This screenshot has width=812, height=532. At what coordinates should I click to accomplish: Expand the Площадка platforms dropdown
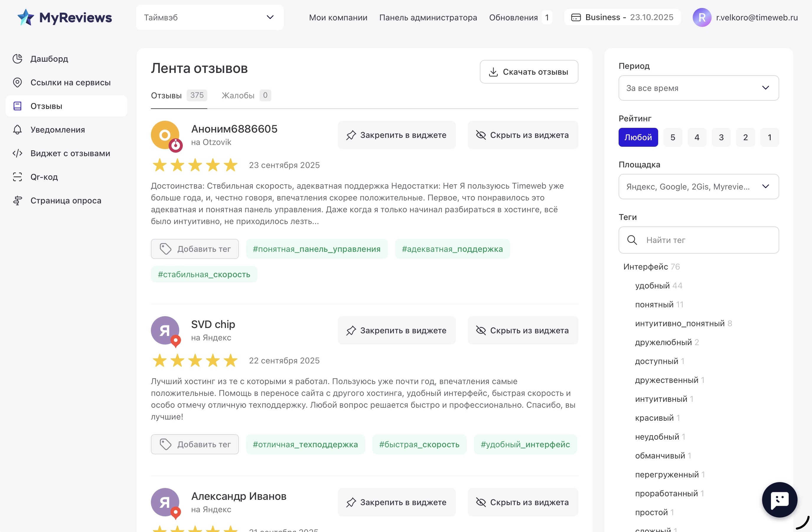698,187
